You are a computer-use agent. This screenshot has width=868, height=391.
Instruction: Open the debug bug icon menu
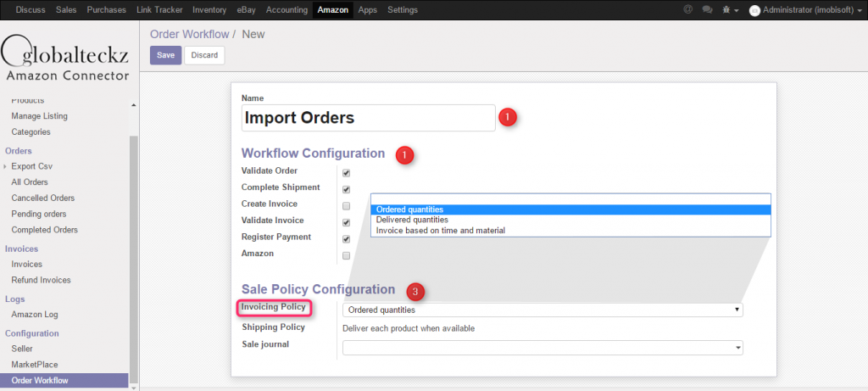[727, 9]
